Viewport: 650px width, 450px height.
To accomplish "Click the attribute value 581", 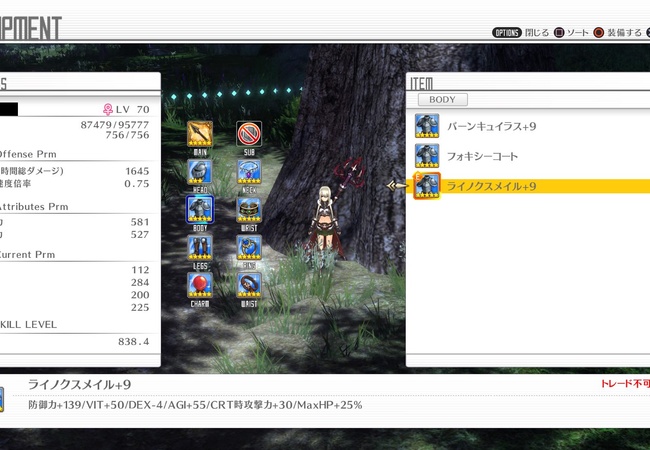I will pos(140,222).
